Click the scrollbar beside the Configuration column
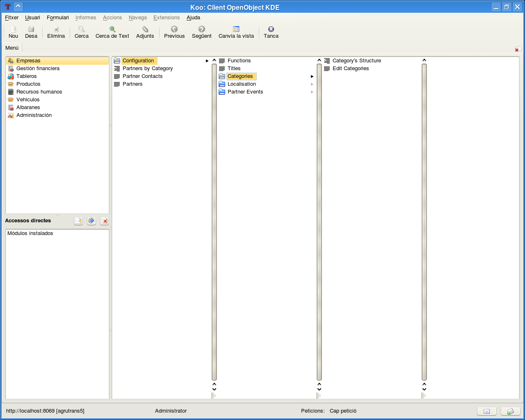This screenshot has height=420, width=525. tap(214, 222)
